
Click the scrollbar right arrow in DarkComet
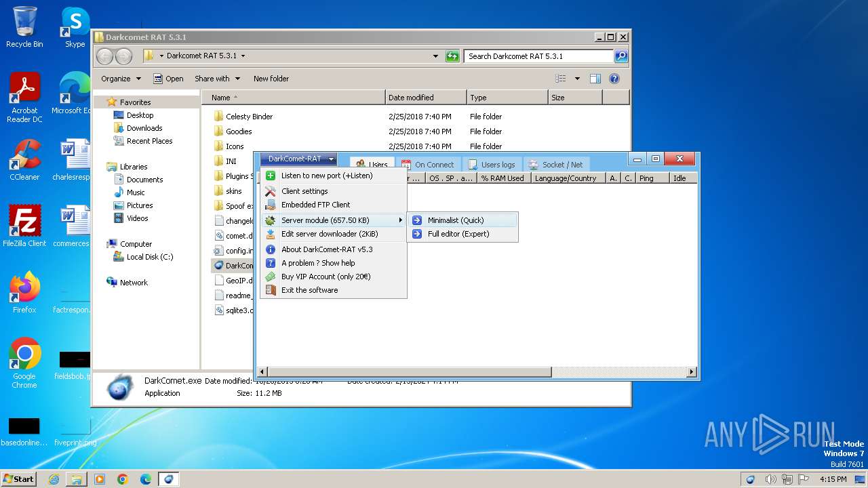[x=692, y=372]
